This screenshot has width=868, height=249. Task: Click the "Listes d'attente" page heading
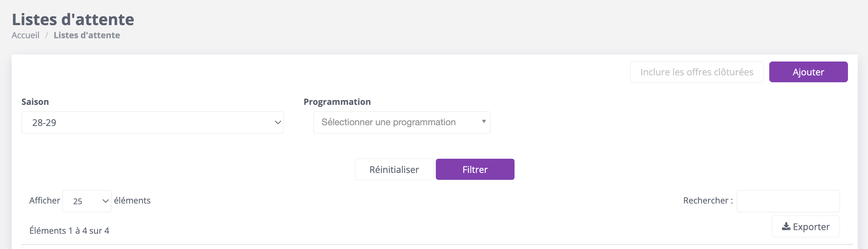click(x=73, y=19)
